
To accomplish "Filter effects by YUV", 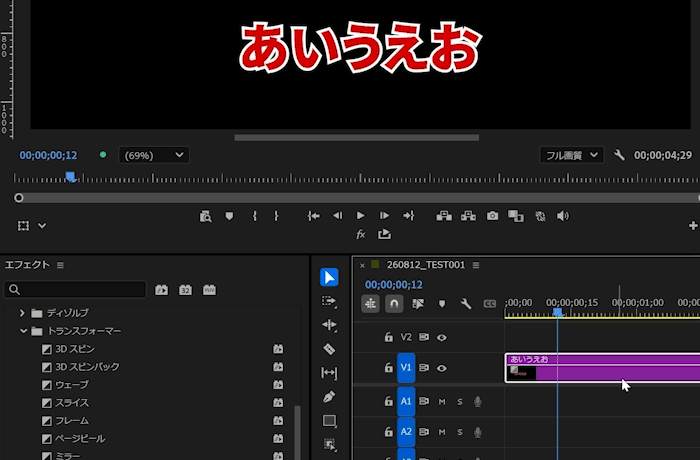I will point(209,290).
